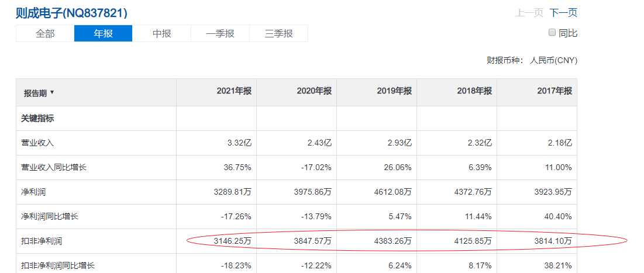The width and height of the screenshot is (644, 273).
Task: Go to 下一页 link
Action: click(563, 13)
